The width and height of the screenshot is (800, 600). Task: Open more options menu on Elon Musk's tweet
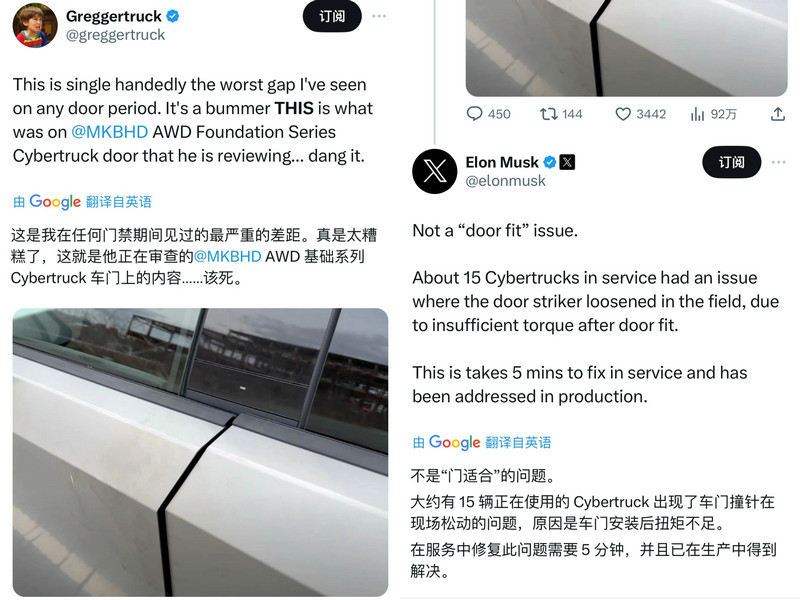tap(779, 162)
